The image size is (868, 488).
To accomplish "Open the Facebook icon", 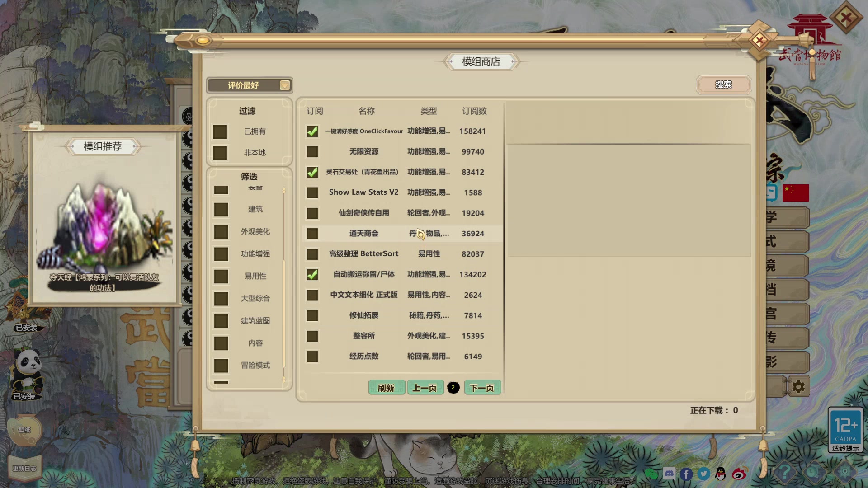I will click(x=686, y=474).
